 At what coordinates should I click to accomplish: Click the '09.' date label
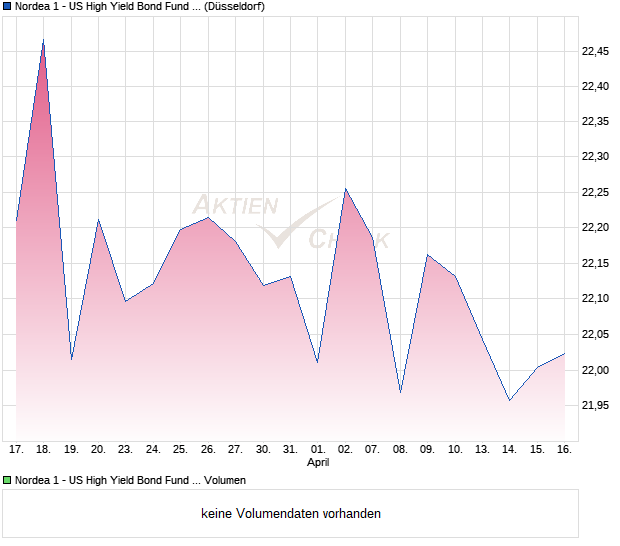click(427, 450)
